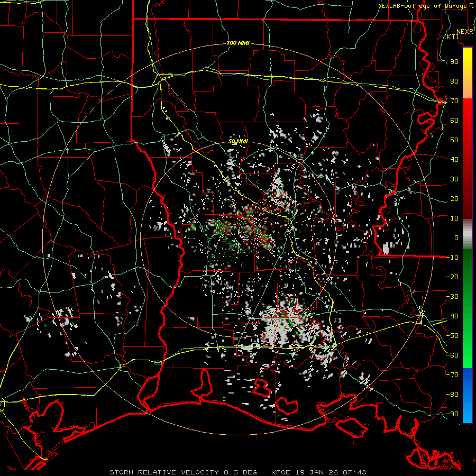Click the 50 value on the color scale

pos(454,140)
